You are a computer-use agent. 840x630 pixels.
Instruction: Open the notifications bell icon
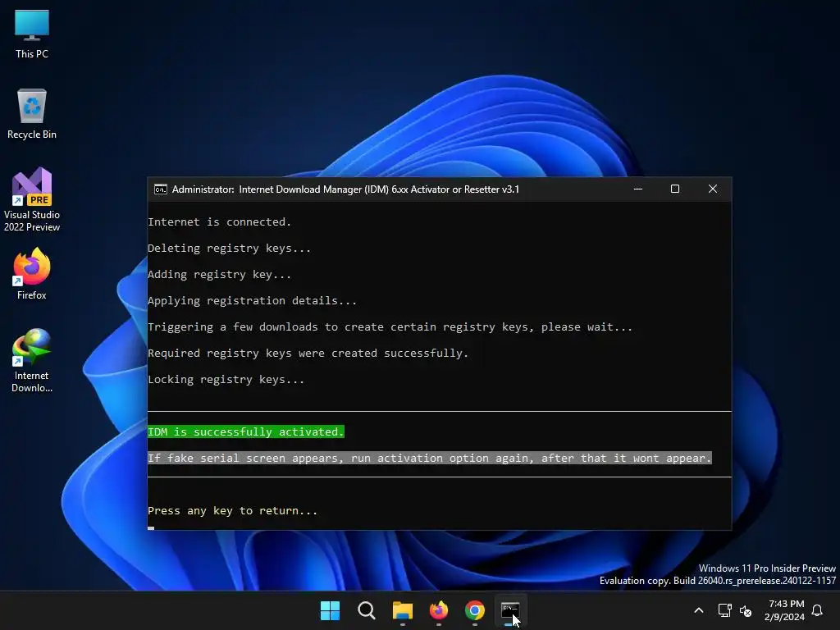point(818,610)
